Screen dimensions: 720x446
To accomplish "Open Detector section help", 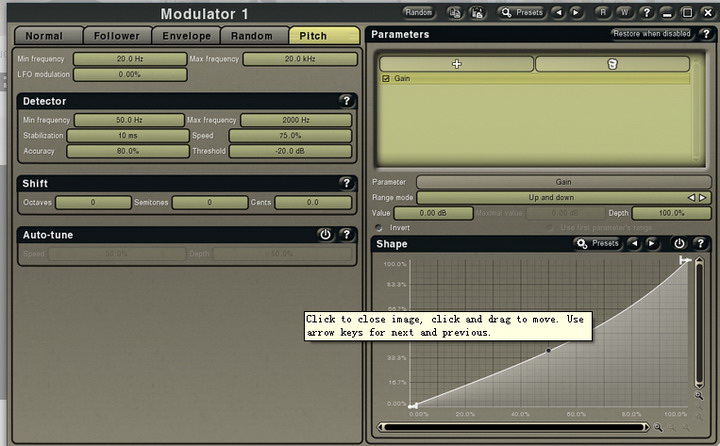I will [346, 101].
